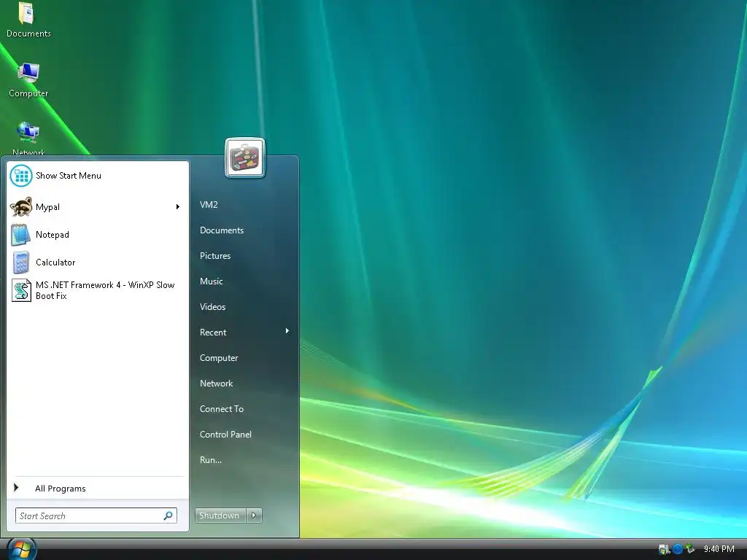Screen dimensions: 747x560
Task: Click the 9:40 PM clock
Action: click(x=719, y=550)
